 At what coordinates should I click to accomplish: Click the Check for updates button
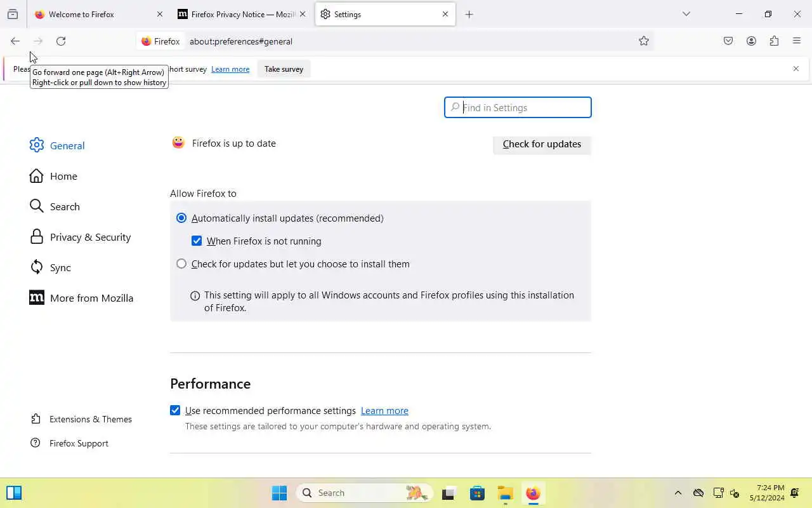[x=542, y=144]
